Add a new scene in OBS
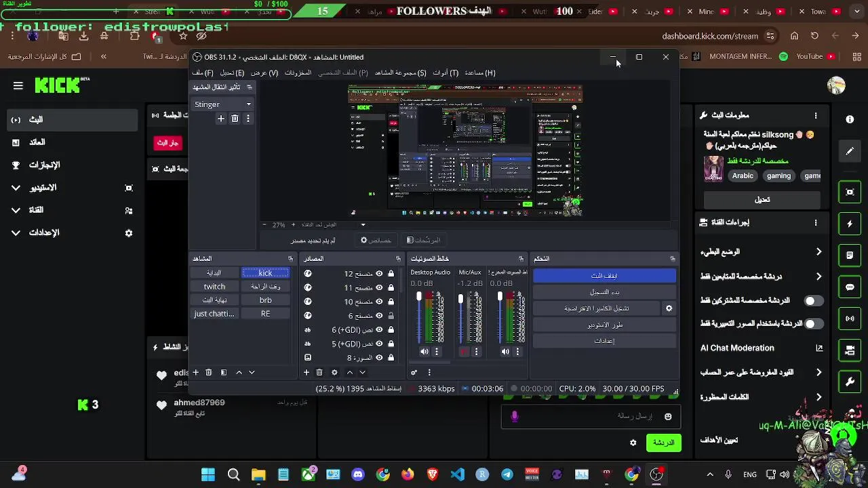868x488 pixels. click(195, 372)
